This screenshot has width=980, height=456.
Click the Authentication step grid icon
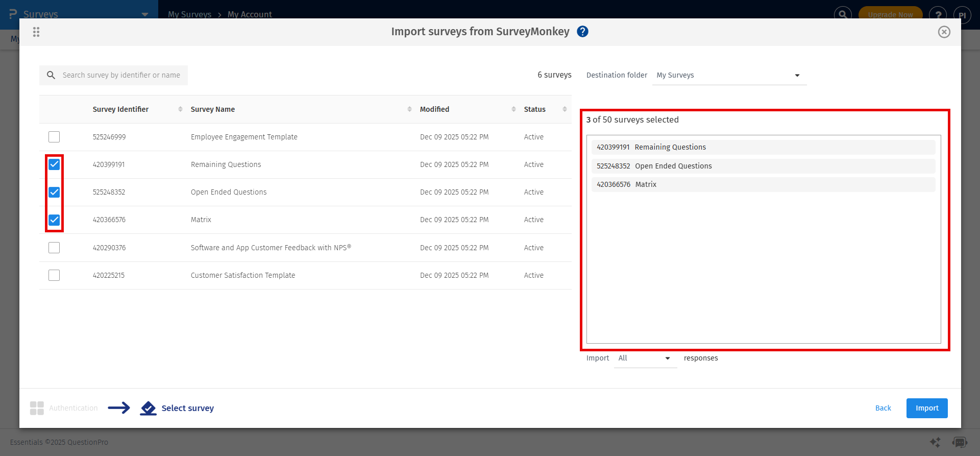[x=37, y=408]
